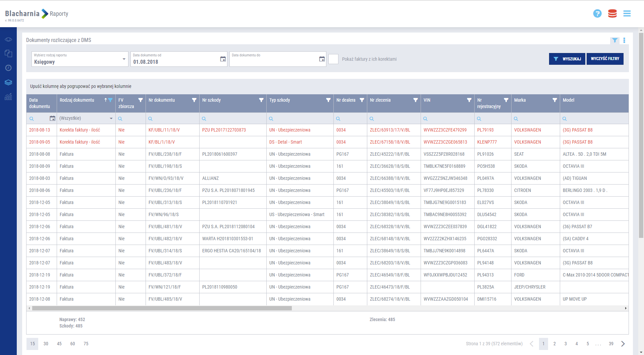Open the (Wszystkie) document type filter dropdown
The width and height of the screenshot is (644, 355).
111,118
